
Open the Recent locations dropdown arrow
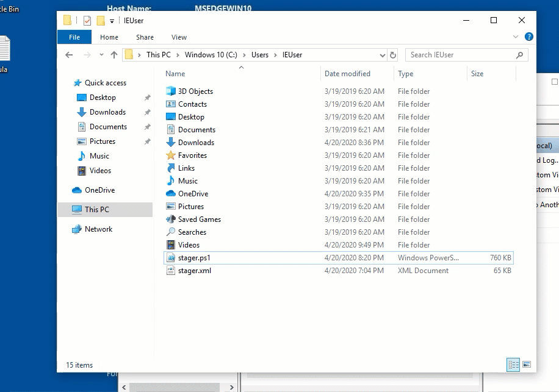[x=101, y=55]
